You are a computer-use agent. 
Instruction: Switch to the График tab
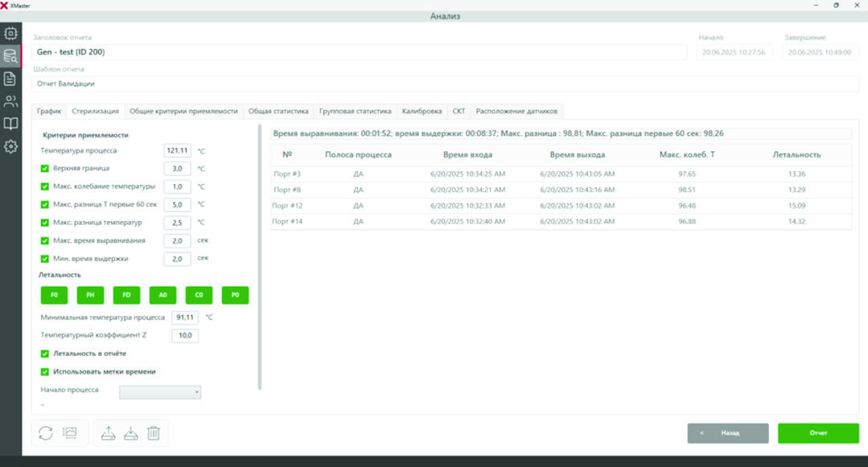click(x=48, y=111)
